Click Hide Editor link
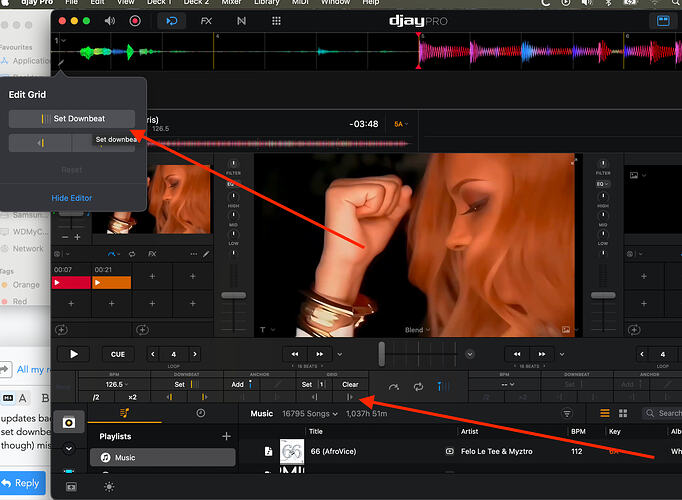The image size is (682, 500). 72,198
